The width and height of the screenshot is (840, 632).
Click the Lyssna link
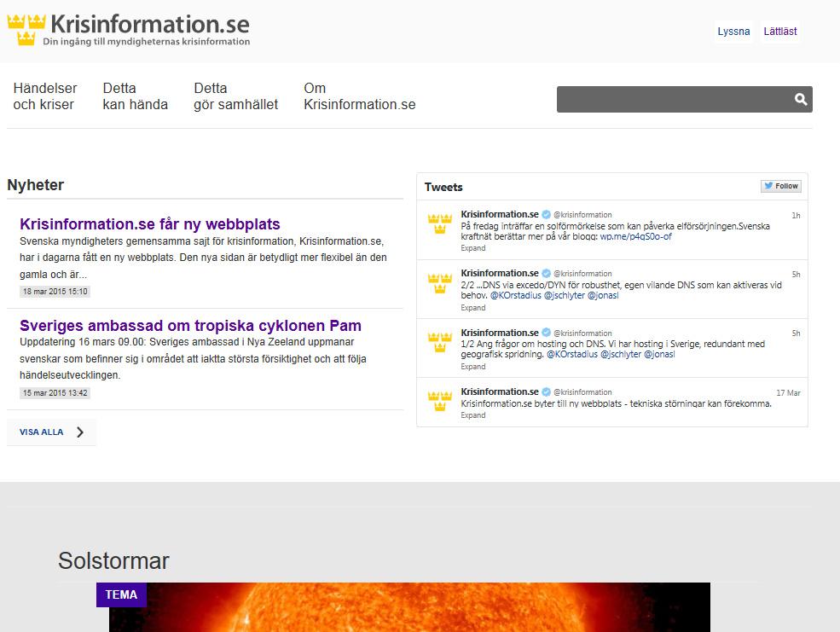click(x=733, y=31)
